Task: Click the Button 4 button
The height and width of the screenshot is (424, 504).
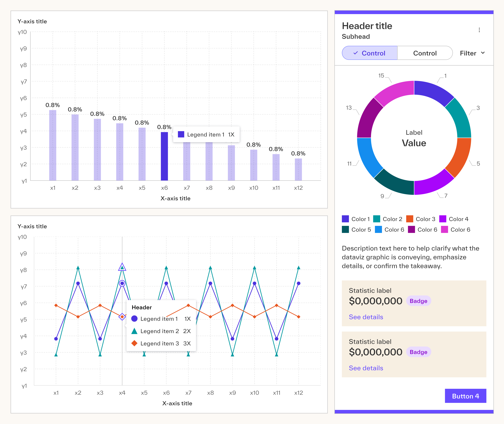Action: (465, 396)
